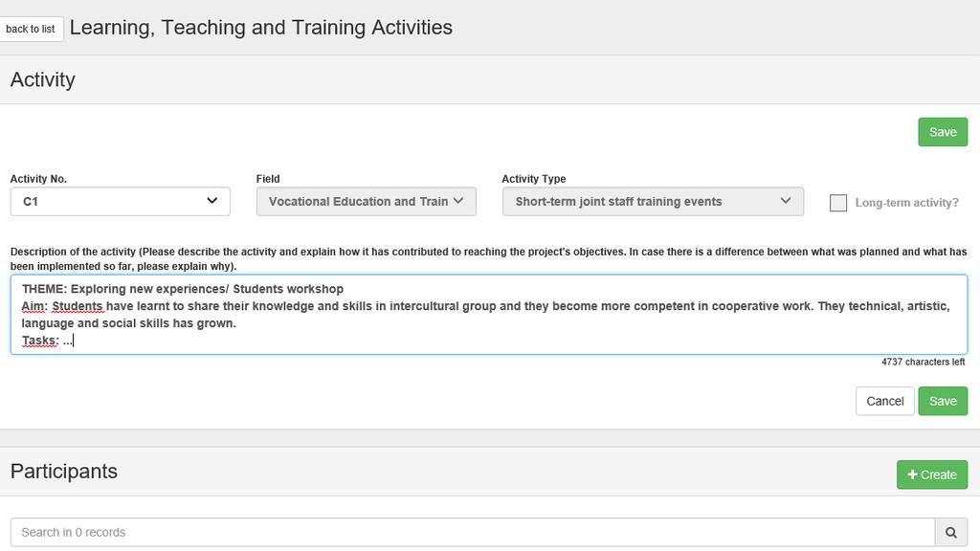Click inside the activity description textarea
The image size is (980, 551).
coord(489,314)
